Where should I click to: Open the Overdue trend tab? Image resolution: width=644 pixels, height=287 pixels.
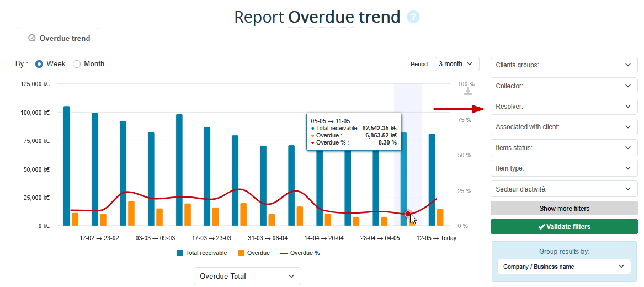click(x=58, y=39)
